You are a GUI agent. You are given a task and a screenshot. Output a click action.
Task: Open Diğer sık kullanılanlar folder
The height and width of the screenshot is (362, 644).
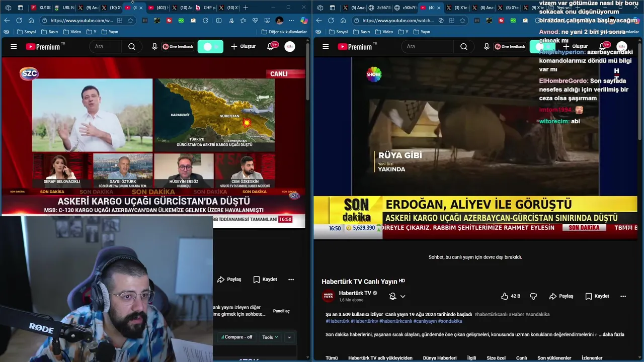(284, 32)
